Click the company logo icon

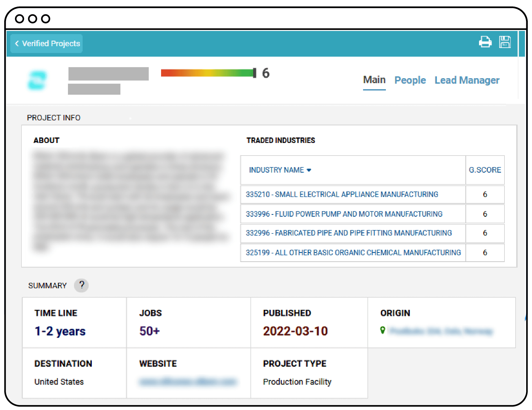(37, 80)
